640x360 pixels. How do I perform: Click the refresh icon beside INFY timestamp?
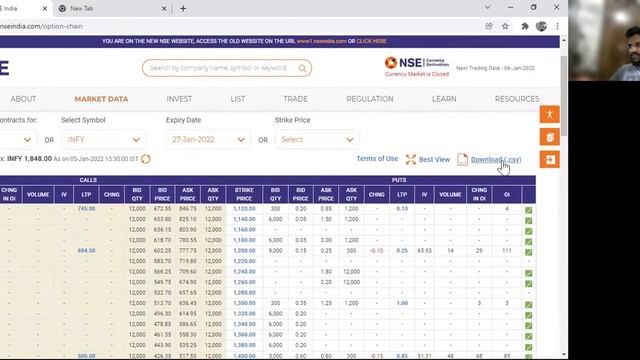(146, 159)
